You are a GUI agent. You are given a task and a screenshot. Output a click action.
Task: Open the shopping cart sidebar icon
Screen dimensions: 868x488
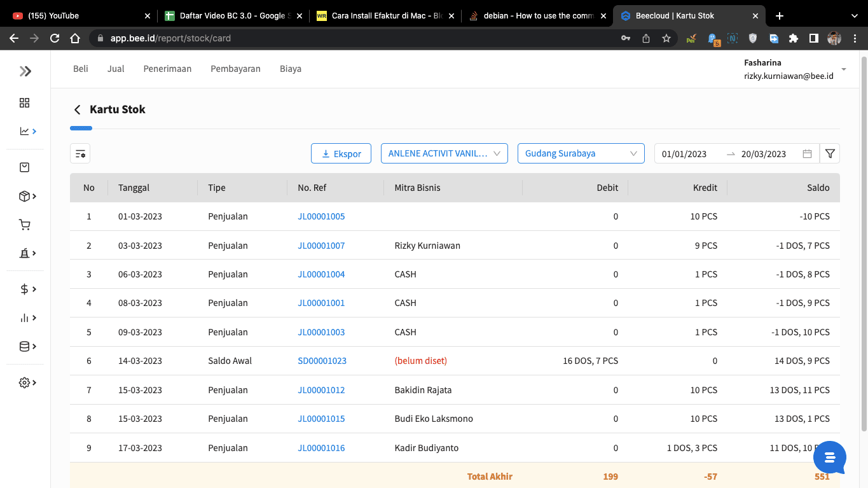coord(25,225)
